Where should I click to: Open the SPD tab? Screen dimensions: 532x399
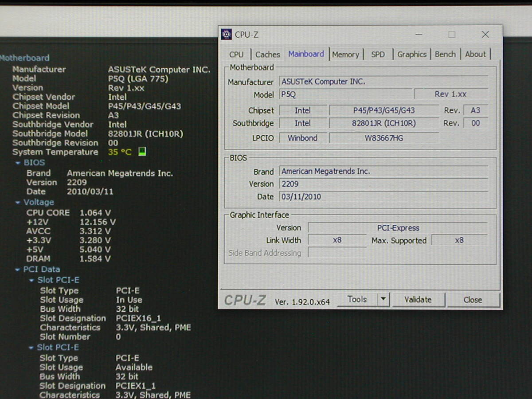coord(378,55)
